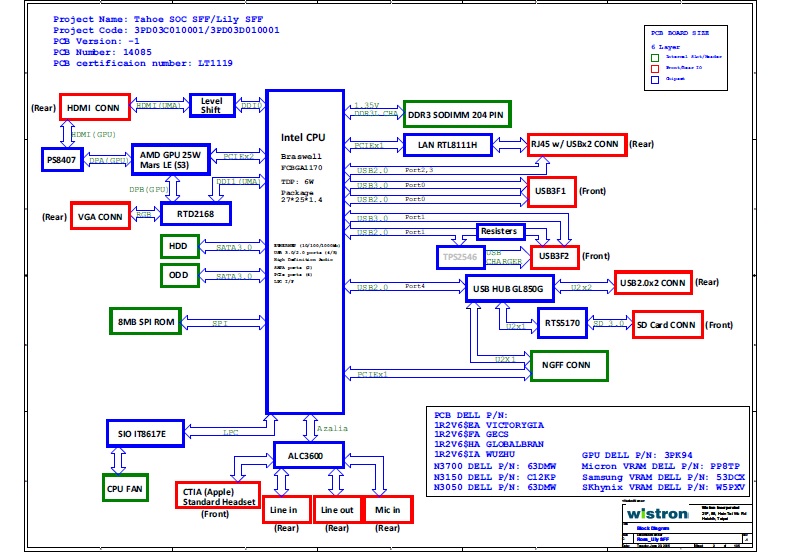Click the LPC bus label
This screenshot has width=785, height=554.
[231, 432]
